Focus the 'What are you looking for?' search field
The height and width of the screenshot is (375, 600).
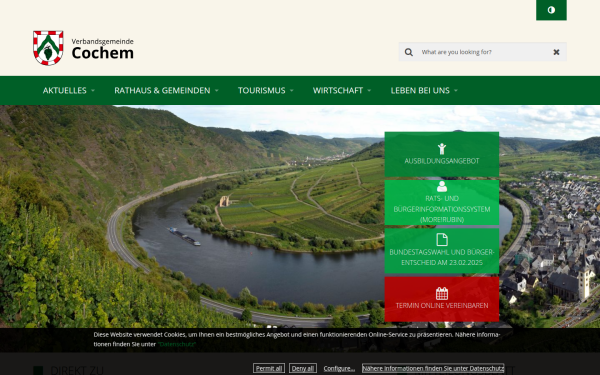pos(482,52)
